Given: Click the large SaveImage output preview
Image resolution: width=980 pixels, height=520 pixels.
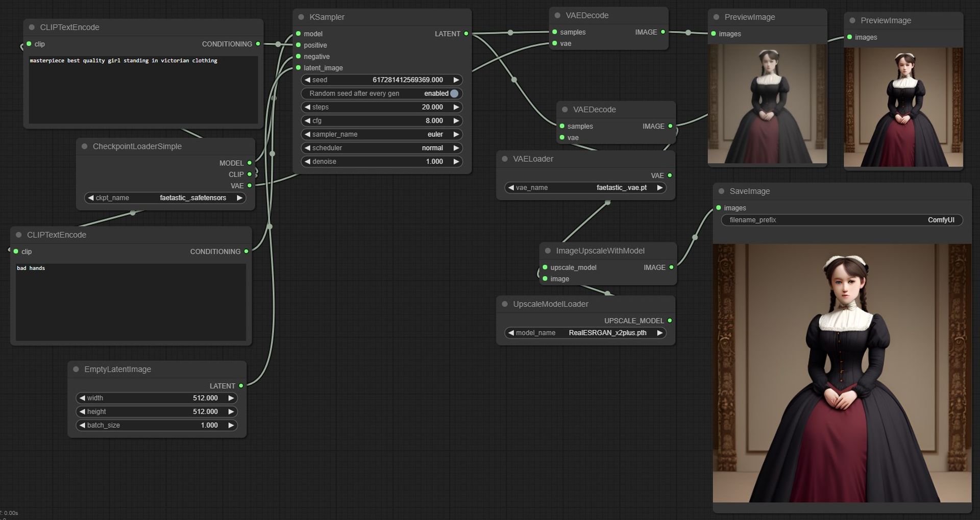Looking at the screenshot, I should [842, 373].
